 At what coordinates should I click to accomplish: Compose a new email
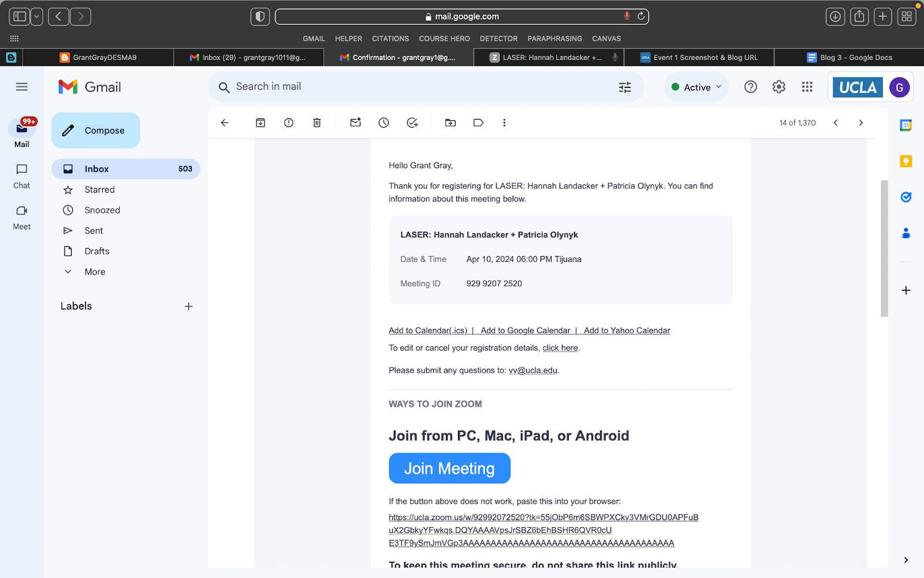pyautogui.click(x=96, y=131)
